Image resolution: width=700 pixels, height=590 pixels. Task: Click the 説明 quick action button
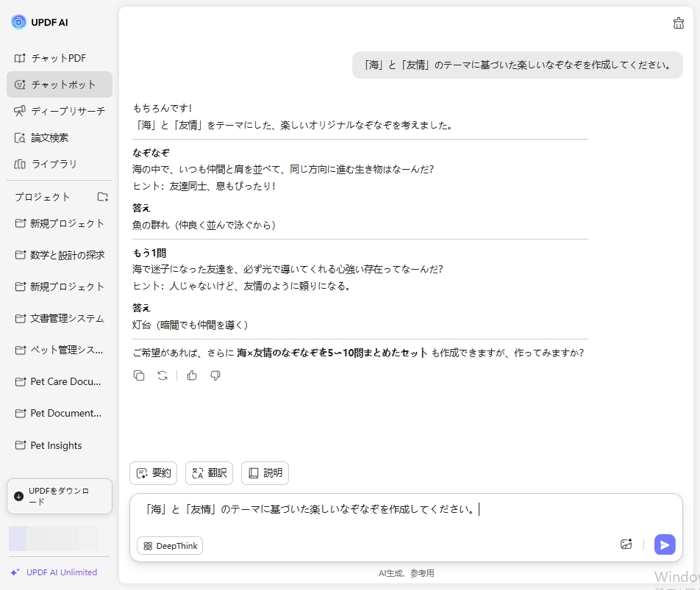coord(265,472)
